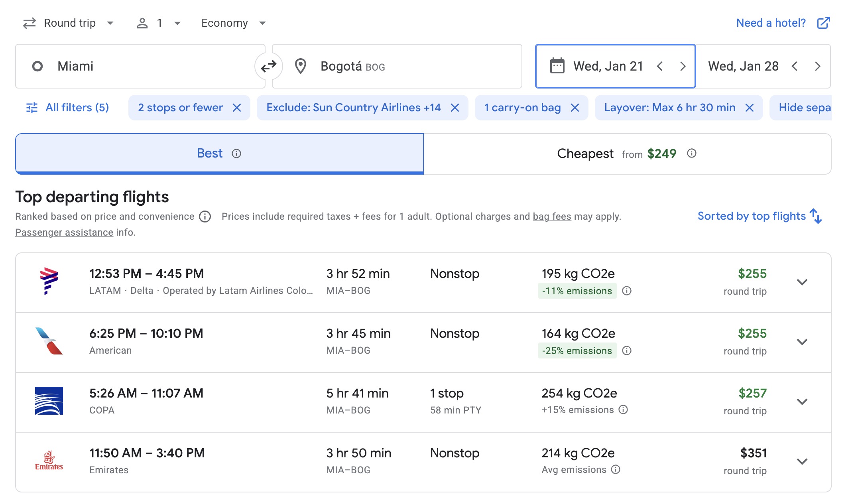Remove the '2 stops or fewer' filter
854x504 pixels.
pyautogui.click(x=237, y=107)
